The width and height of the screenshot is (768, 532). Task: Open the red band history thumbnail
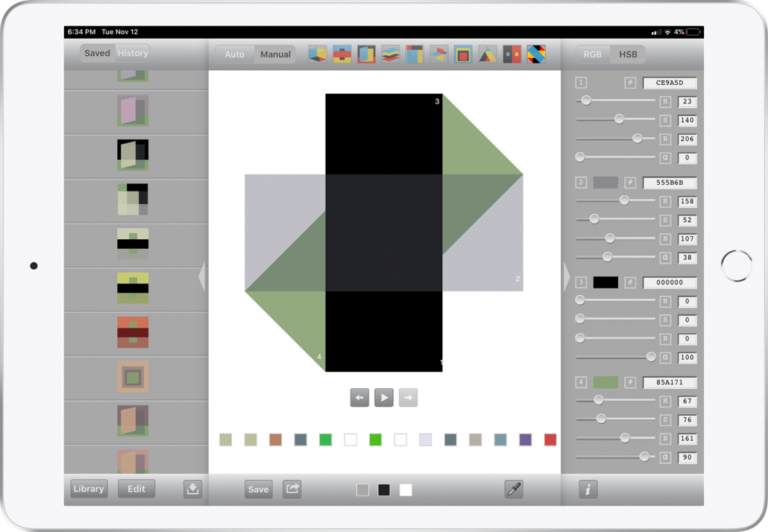pyautogui.click(x=133, y=332)
